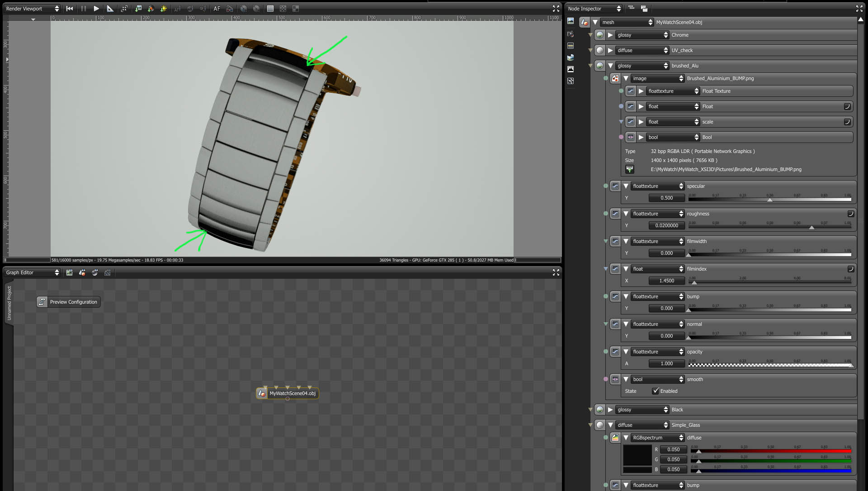The image size is (868, 491).
Task: Toggle the smooth Enabled checkbox
Action: click(x=656, y=391)
